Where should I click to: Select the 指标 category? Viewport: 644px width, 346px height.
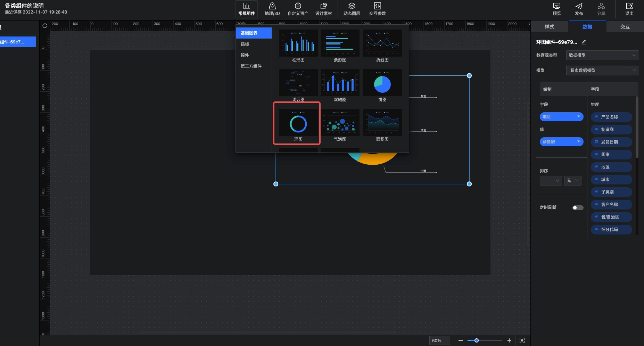coord(254,44)
